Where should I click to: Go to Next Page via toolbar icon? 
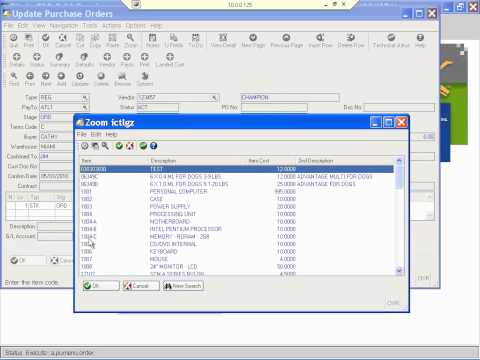coord(253,38)
